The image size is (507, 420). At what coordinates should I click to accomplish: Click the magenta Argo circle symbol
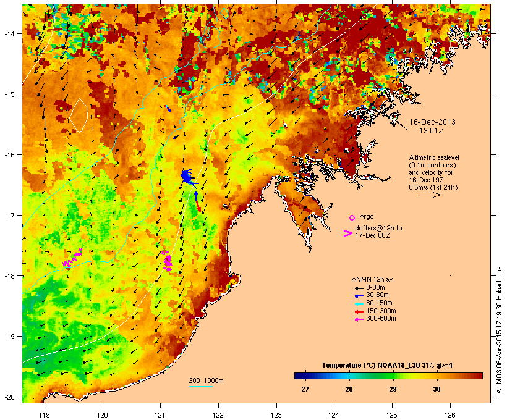352,217
